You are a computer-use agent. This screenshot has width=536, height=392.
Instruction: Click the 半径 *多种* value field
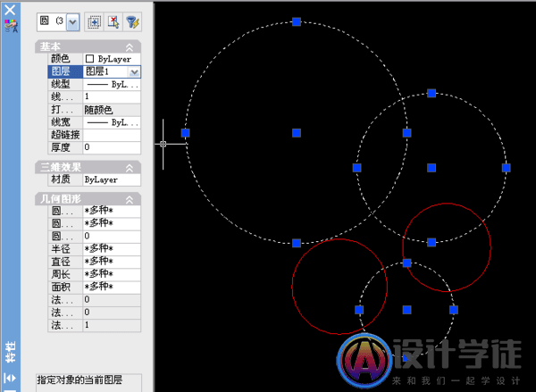[x=112, y=249]
